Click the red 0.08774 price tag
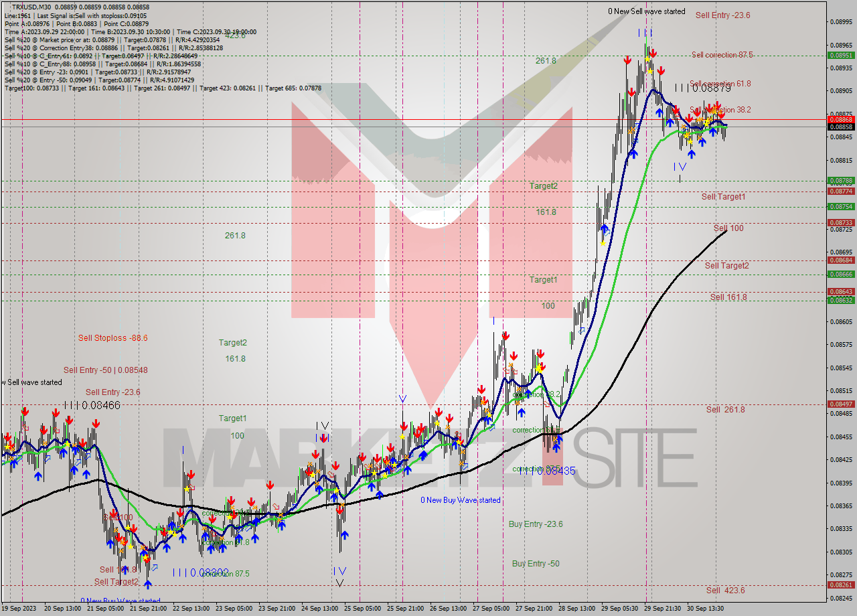The width and height of the screenshot is (857, 616). coord(841,191)
